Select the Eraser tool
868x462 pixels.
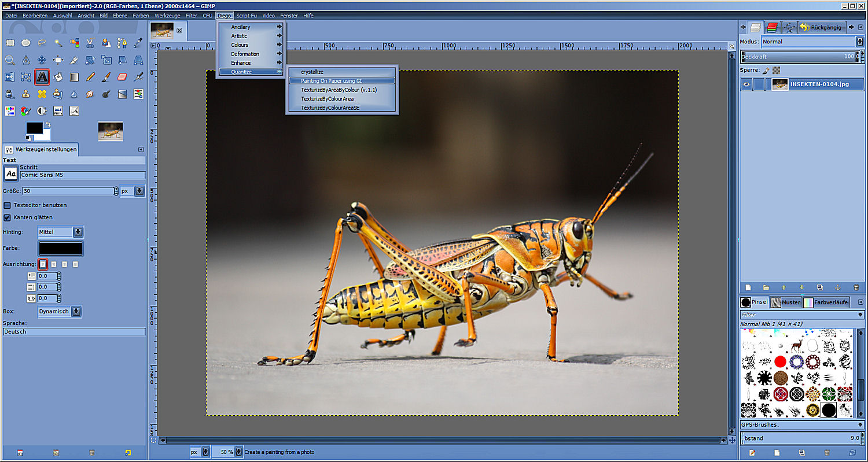pos(122,76)
